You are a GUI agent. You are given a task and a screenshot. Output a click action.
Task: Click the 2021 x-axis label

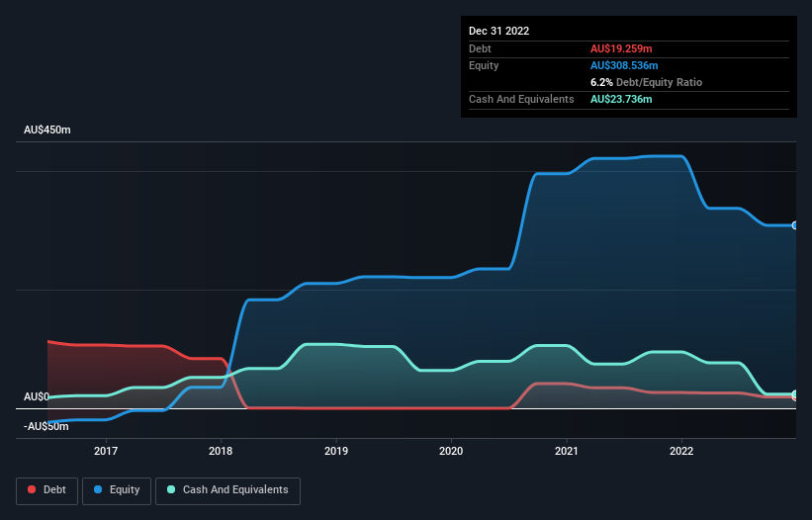click(x=567, y=451)
